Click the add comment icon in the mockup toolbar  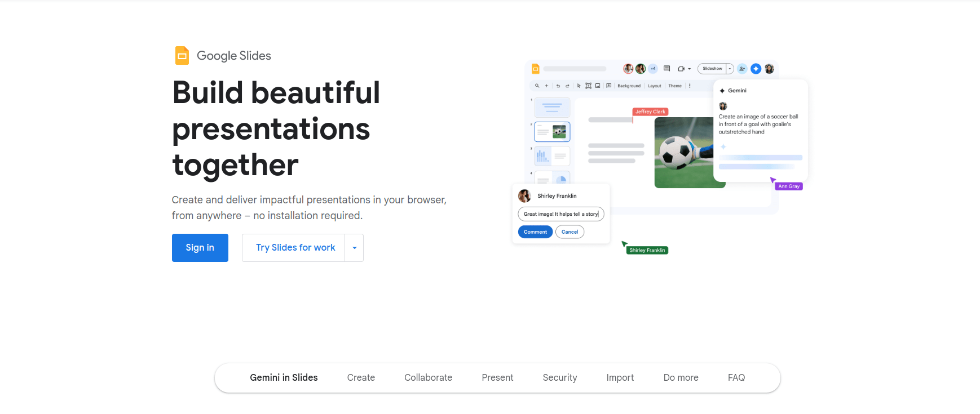tap(608, 86)
